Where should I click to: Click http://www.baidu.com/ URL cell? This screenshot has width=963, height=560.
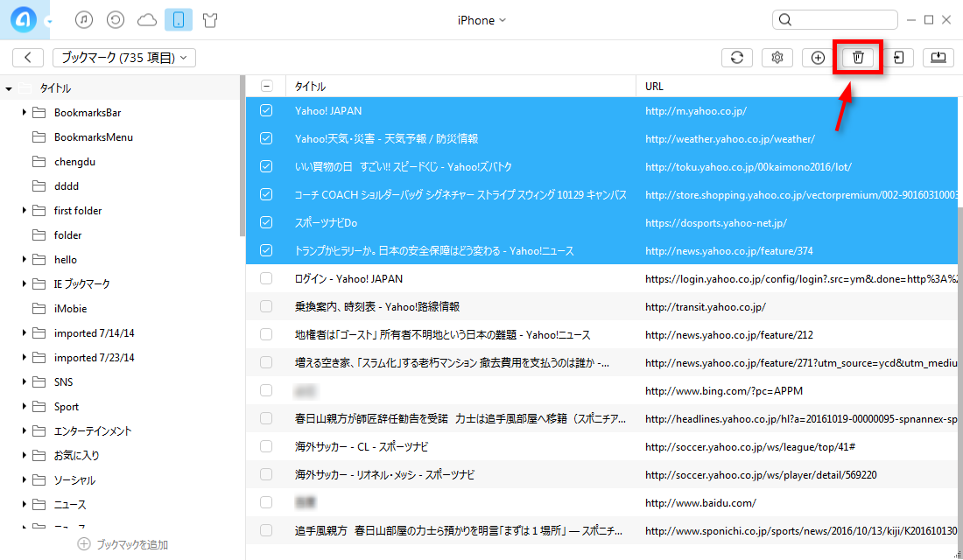[700, 503]
